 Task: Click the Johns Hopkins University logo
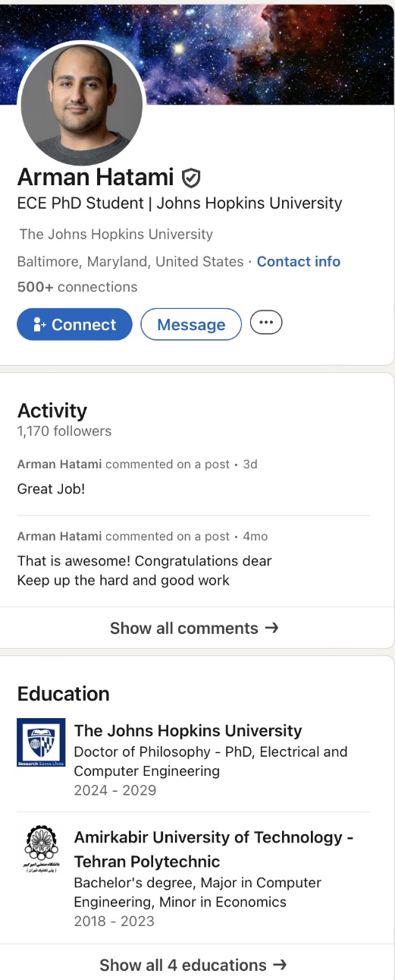[x=41, y=742]
